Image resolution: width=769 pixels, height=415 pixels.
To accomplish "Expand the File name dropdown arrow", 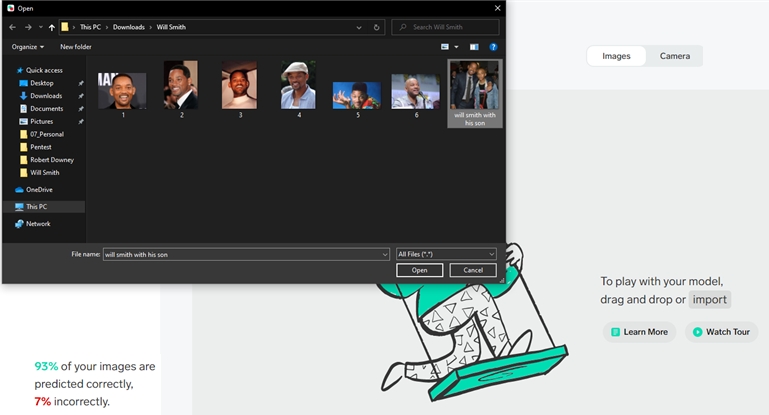I will [x=385, y=255].
